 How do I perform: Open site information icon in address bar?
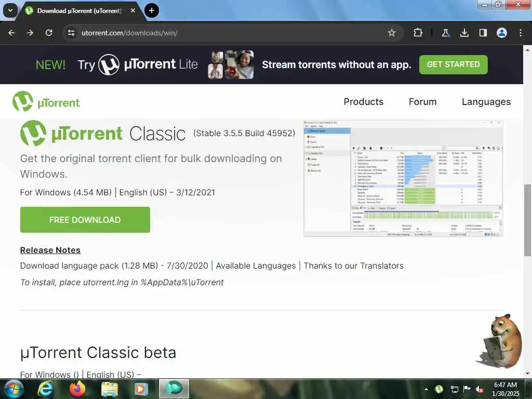pos(71,33)
